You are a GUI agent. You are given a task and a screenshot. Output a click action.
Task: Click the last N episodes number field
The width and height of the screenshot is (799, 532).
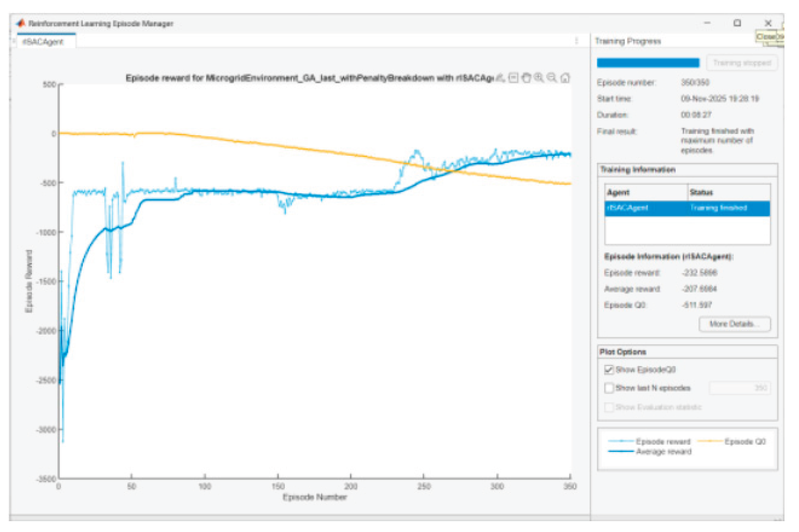[x=739, y=388]
